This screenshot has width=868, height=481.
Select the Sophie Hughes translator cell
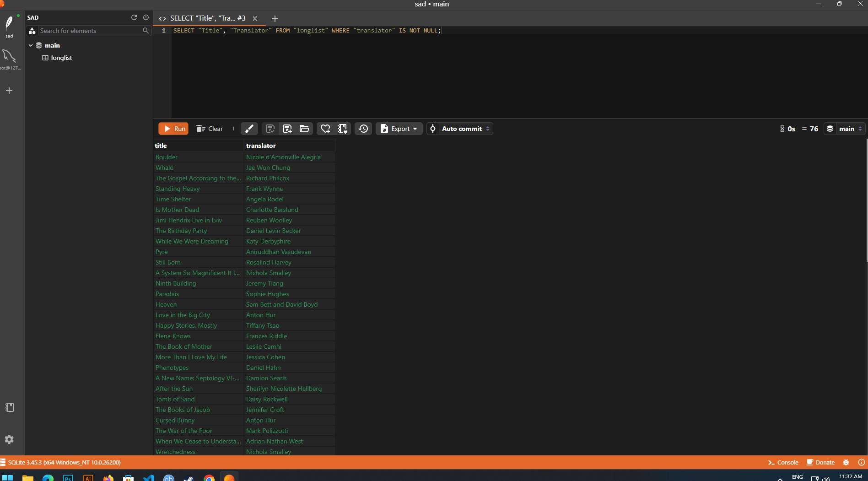(290, 294)
